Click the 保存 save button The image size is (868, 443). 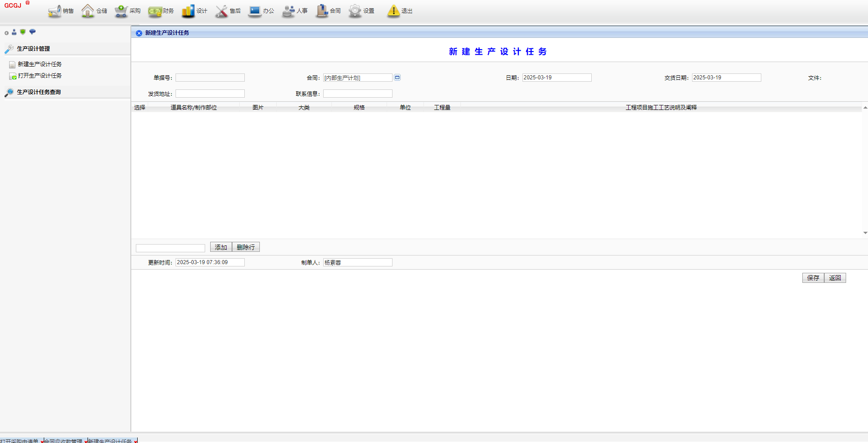pyautogui.click(x=813, y=278)
